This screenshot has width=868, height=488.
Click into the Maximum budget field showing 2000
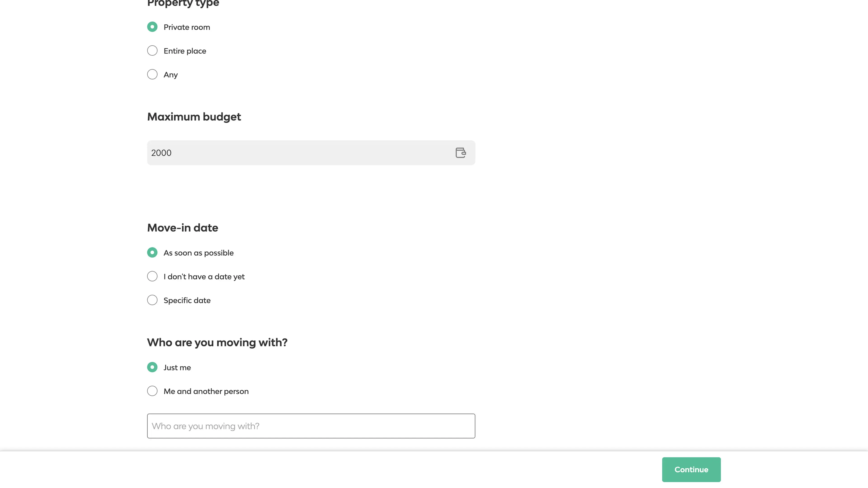tap(297, 153)
